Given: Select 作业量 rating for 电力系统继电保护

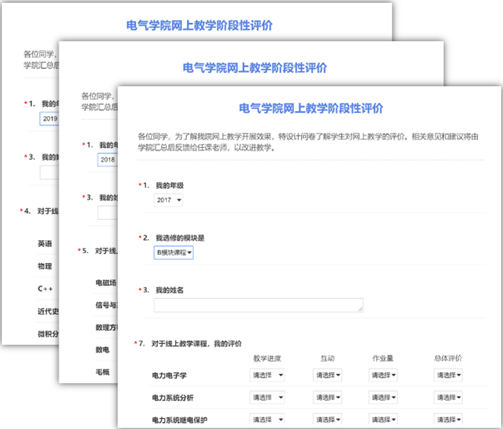Looking at the screenshot, I should point(383,419).
